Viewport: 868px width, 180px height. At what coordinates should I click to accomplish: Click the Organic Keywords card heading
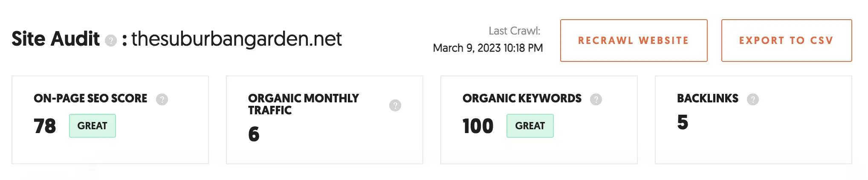click(x=522, y=99)
